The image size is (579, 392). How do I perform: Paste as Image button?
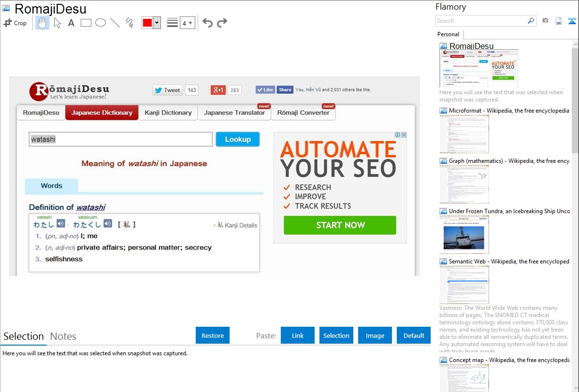coord(375,335)
